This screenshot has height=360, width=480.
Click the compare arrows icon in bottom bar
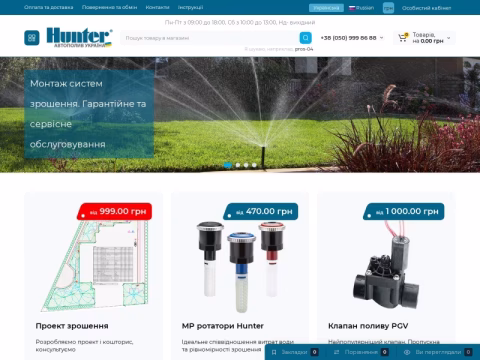tap(336, 352)
